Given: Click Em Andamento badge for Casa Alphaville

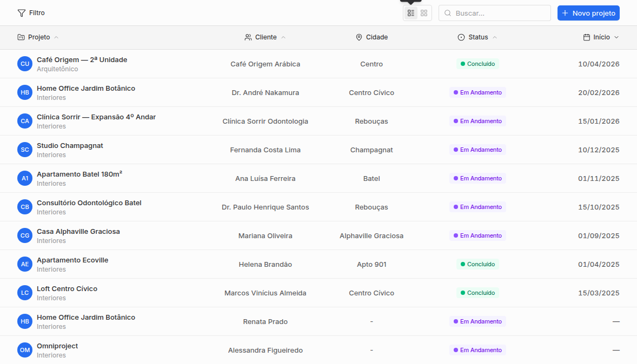Looking at the screenshot, I should [x=477, y=235].
